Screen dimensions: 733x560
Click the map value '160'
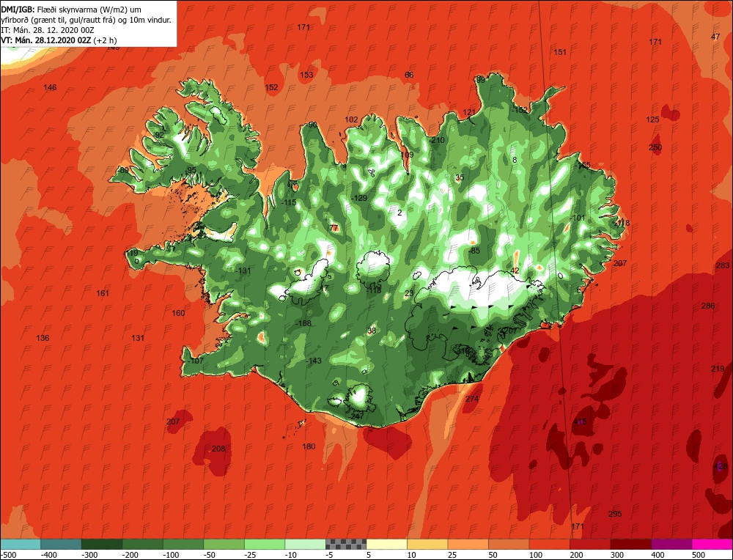178,313
